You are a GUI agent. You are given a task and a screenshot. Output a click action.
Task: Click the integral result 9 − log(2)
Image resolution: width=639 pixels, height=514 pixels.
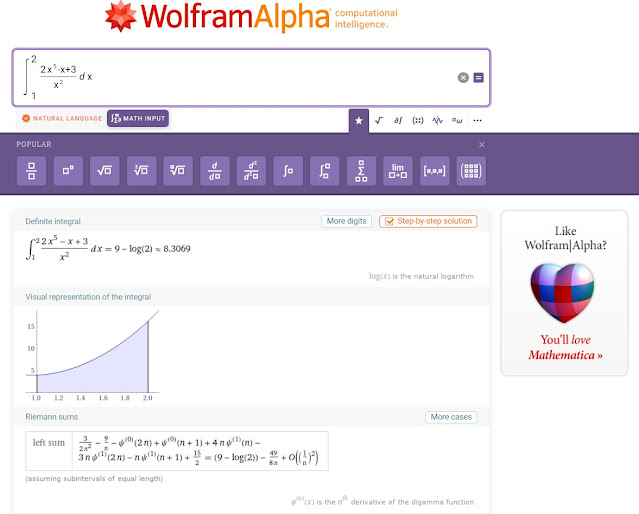pos(133,249)
